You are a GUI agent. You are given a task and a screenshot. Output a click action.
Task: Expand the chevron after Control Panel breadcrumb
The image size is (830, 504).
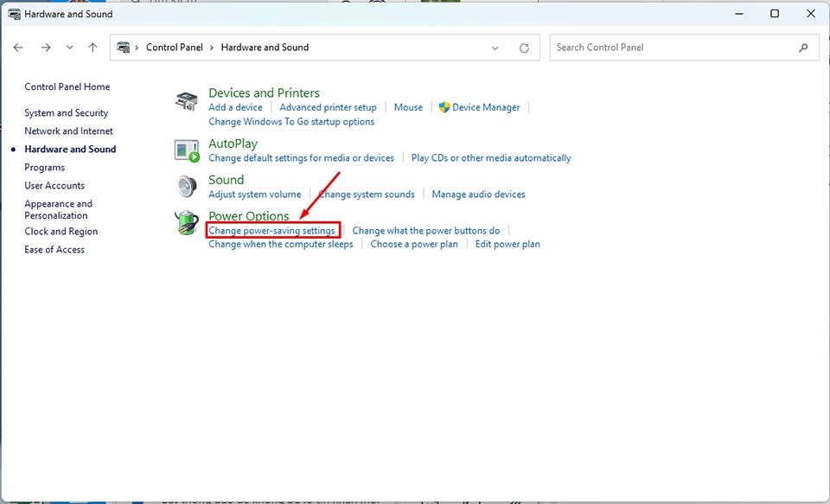point(212,48)
